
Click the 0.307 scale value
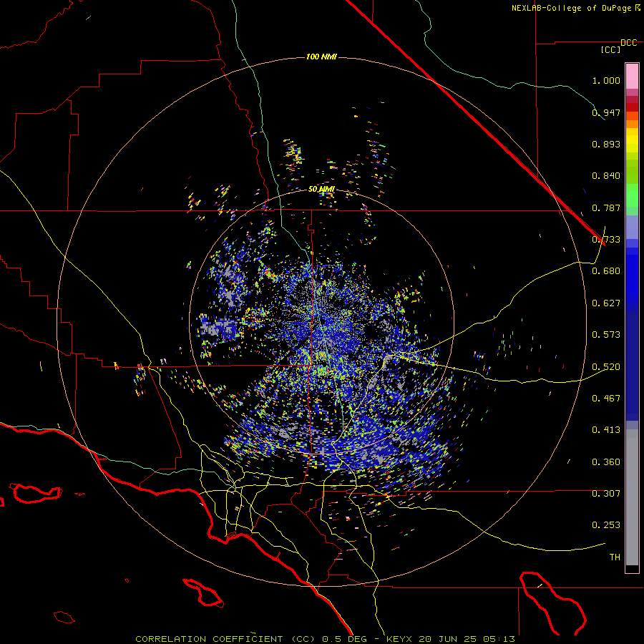point(606,494)
